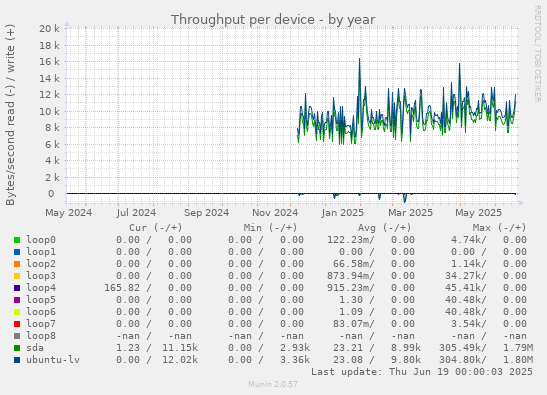Click the Max (-/+) column header

(x=499, y=228)
